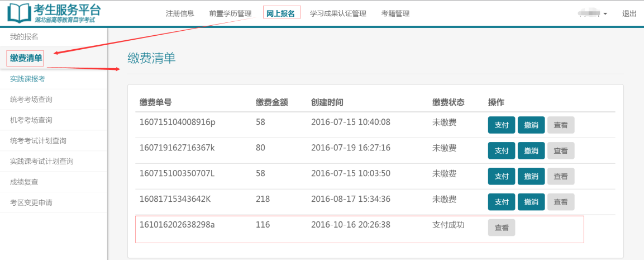This screenshot has width=644, height=260.
Task: Open 机考考场查询 in sidebar
Action: point(31,120)
